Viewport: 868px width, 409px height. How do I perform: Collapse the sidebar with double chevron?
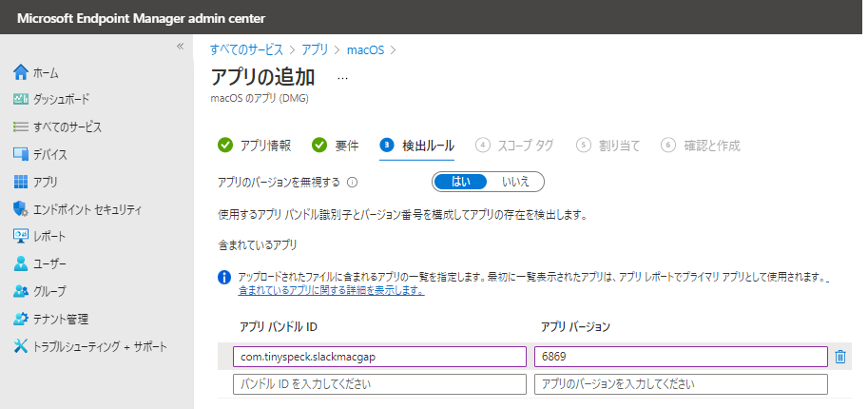click(x=180, y=47)
